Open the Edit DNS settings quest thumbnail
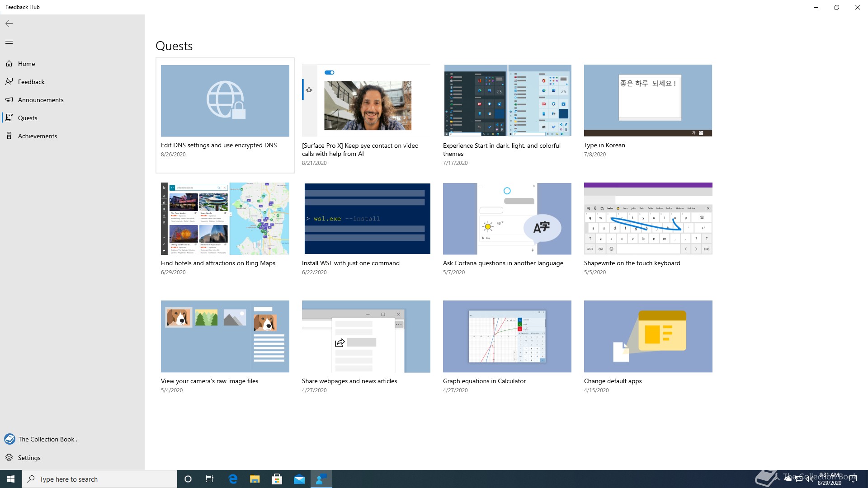The height and width of the screenshot is (488, 868). (x=225, y=101)
